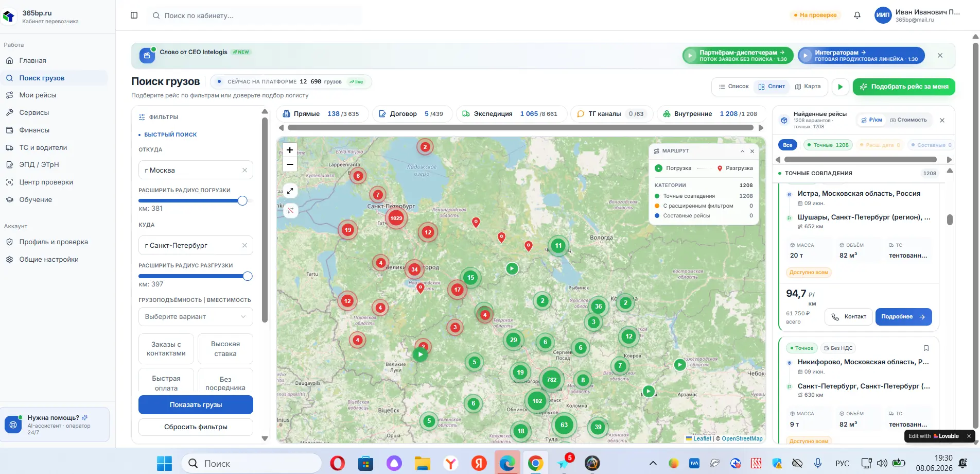Screen dimensions: 980x474
Task: Open File Explorer from taskbar
Action: 423,463
